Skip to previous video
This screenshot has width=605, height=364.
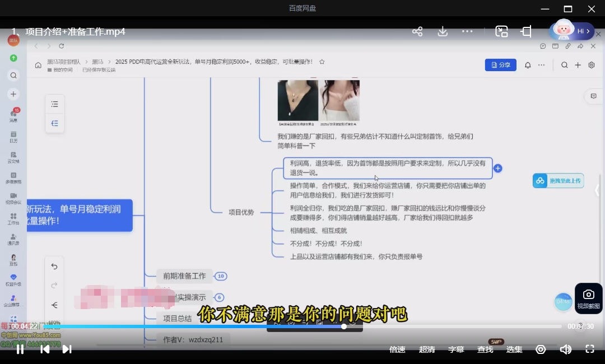click(45, 349)
